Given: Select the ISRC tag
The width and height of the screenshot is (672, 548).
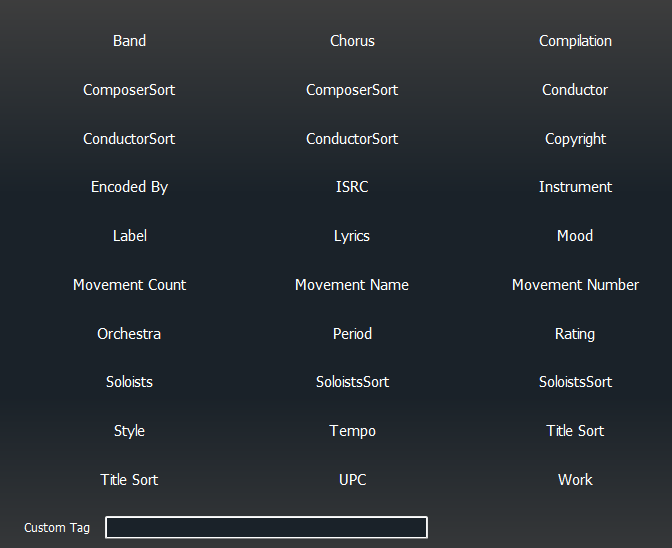Looking at the screenshot, I should pyautogui.click(x=352, y=187).
